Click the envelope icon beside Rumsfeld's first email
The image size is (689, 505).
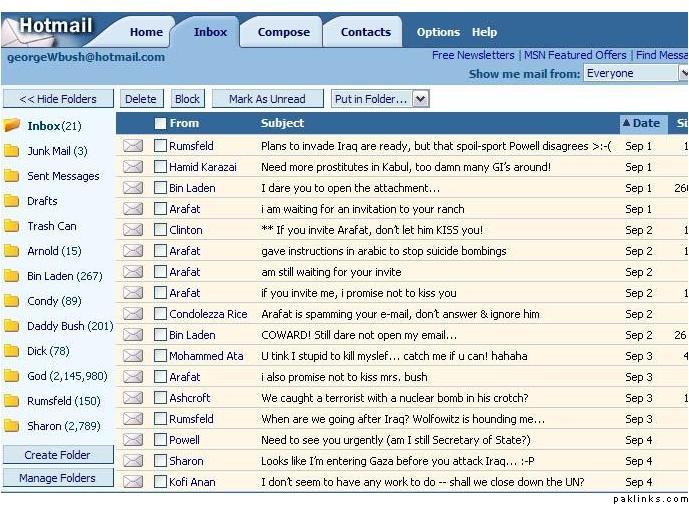point(132,146)
